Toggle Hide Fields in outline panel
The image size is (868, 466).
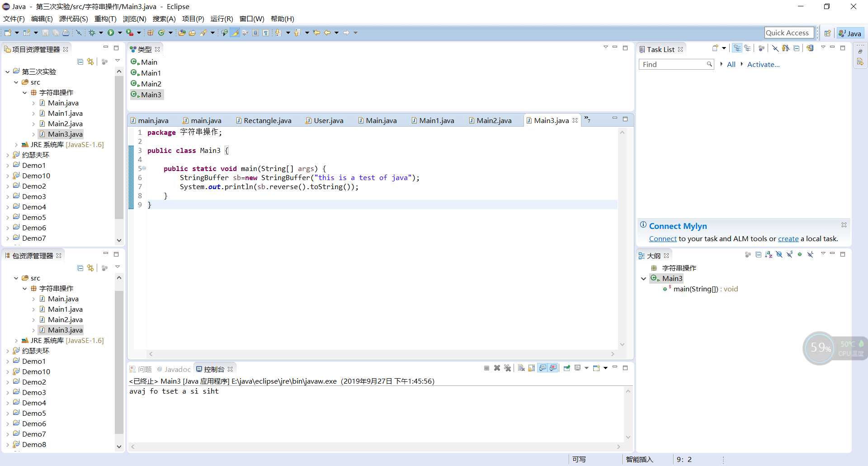pos(779,255)
